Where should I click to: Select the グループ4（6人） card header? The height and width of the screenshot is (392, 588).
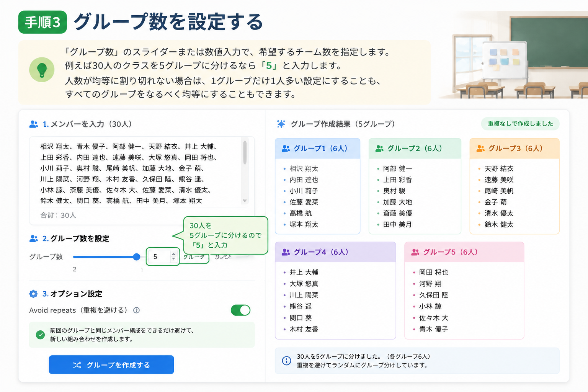click(x=335, y=252)
